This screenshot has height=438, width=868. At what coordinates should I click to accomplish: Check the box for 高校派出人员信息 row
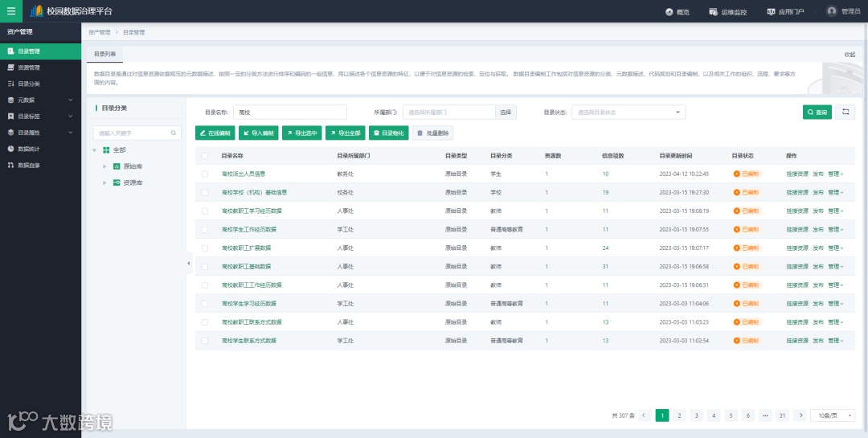click(205, 174)
